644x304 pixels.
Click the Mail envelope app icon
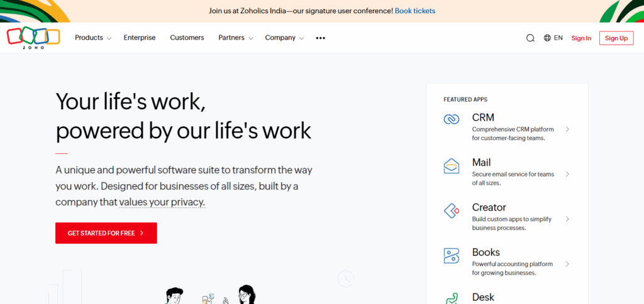pos(452,166)
